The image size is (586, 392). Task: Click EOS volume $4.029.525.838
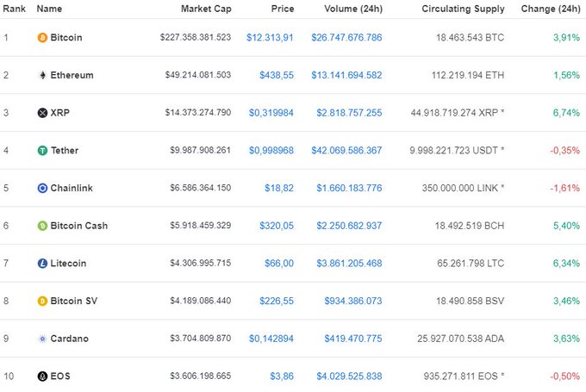(349, 376)
